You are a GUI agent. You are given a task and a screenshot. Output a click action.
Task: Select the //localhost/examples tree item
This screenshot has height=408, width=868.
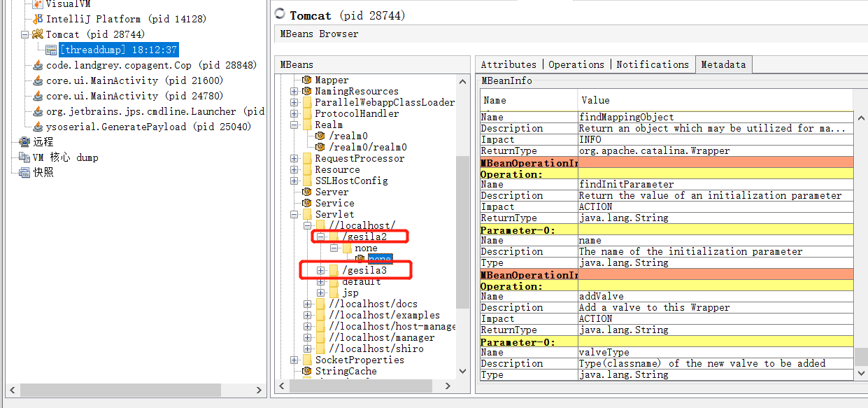pyautogui.click(x=384, y=315)
